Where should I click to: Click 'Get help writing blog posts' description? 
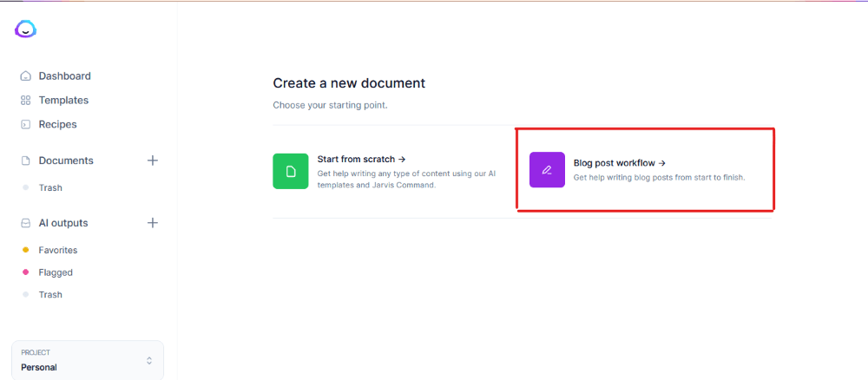pyautogui.click(x=660, y=178)
